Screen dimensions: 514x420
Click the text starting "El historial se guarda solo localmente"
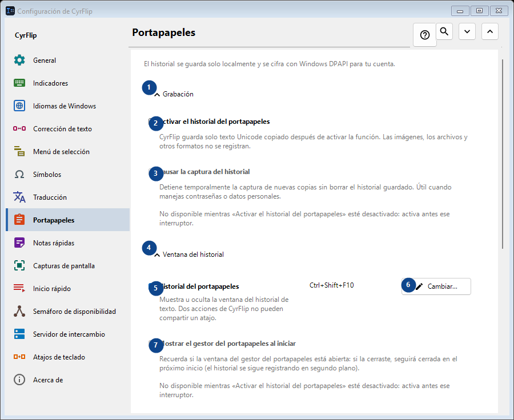[270, 64]
